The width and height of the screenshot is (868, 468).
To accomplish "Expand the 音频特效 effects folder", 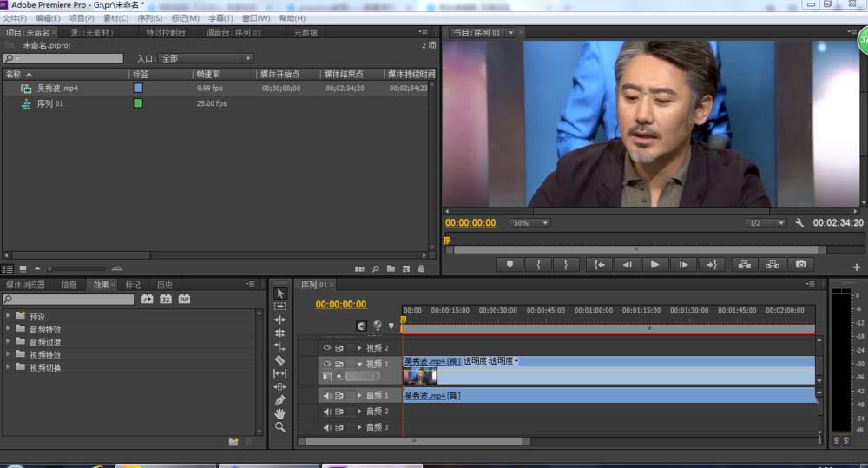I will click(x=8, y=328).
